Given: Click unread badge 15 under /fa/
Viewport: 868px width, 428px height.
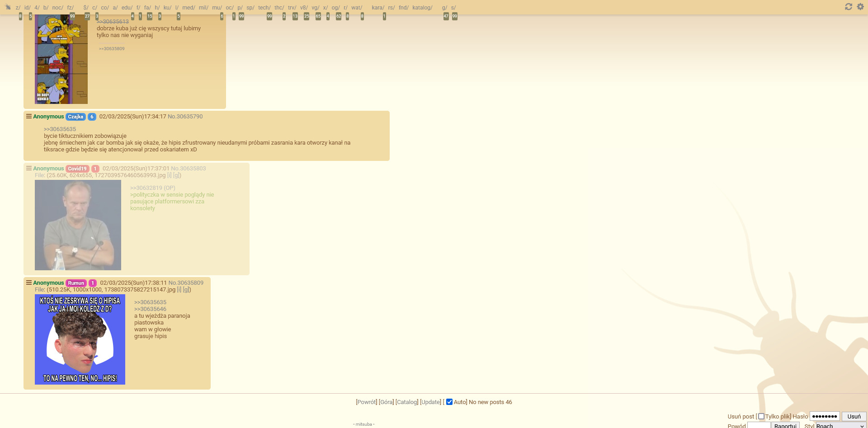Looking at the screenshot, I should (150, 16).
